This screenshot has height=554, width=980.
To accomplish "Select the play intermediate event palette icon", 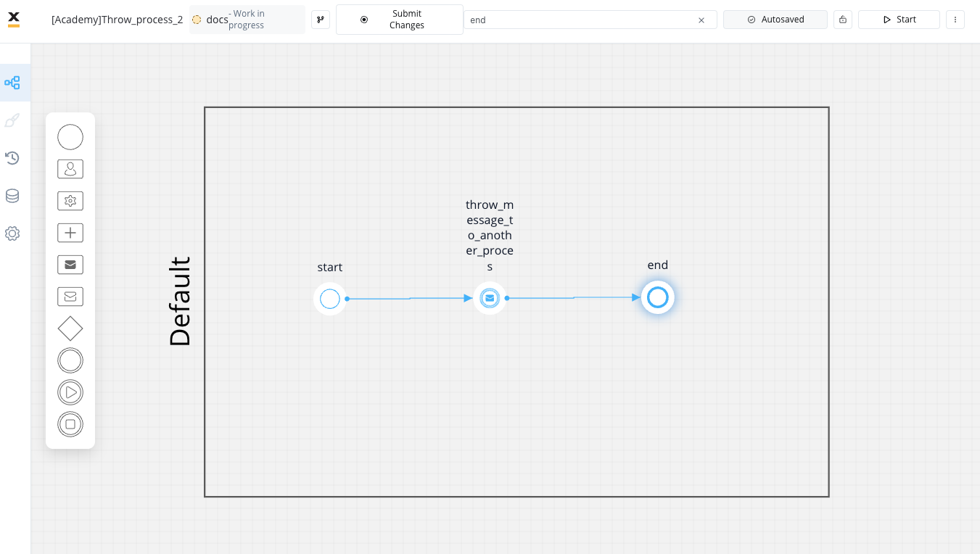I will tap(70, 392).
